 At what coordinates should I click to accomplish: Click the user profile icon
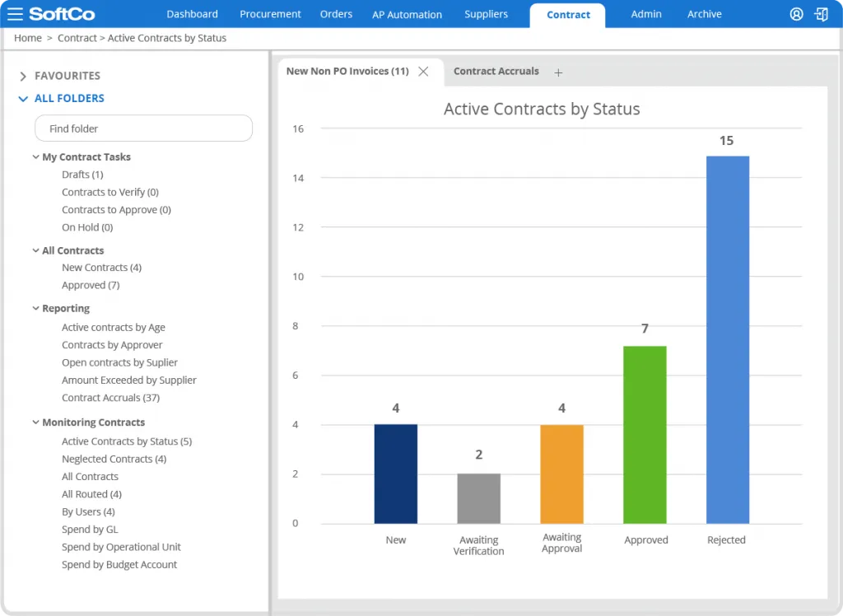[x=796, y=14]
